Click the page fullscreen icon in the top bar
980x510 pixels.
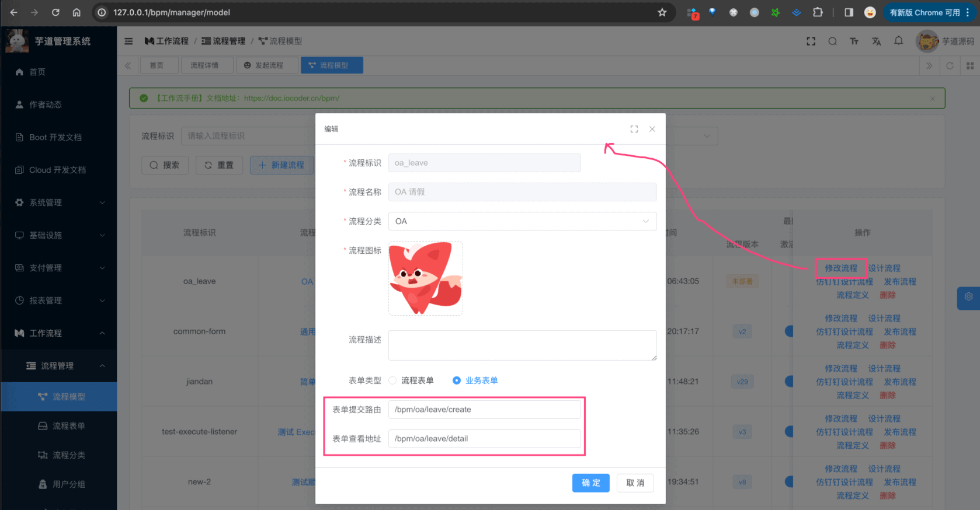coord(811,41)
